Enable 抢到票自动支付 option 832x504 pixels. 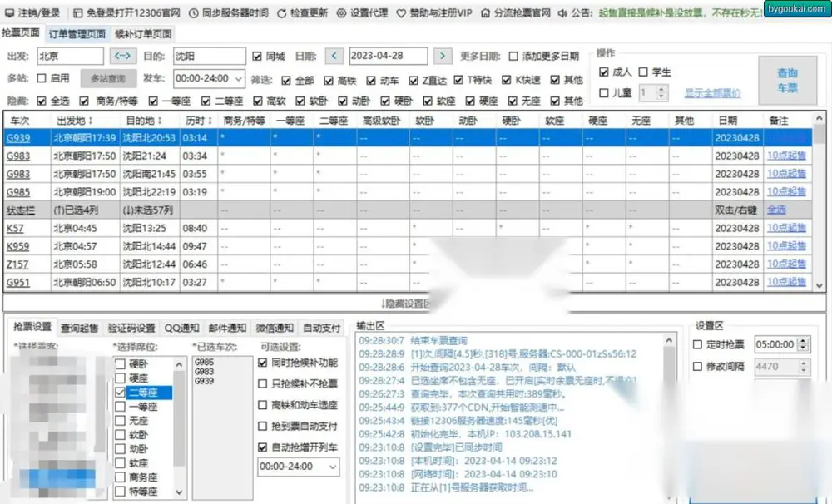point(262,426)
